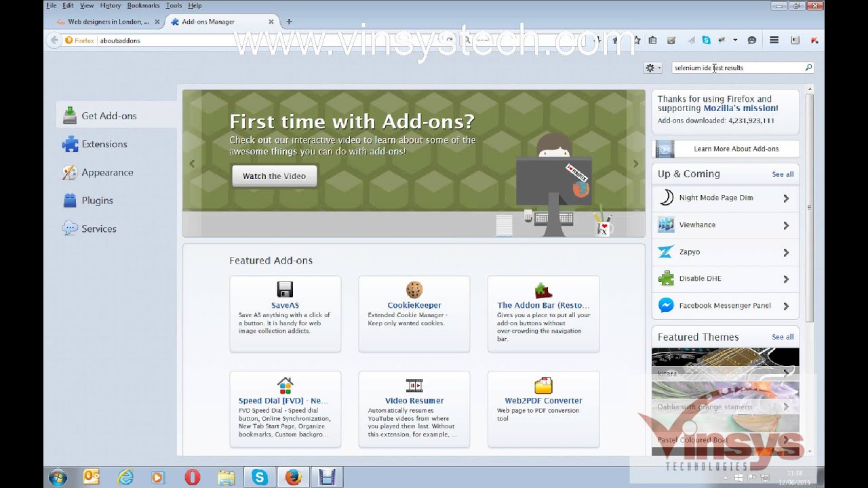868x488 pixels.
Task: Show previous promo banner slide
Action: click(x=192, y=163)
